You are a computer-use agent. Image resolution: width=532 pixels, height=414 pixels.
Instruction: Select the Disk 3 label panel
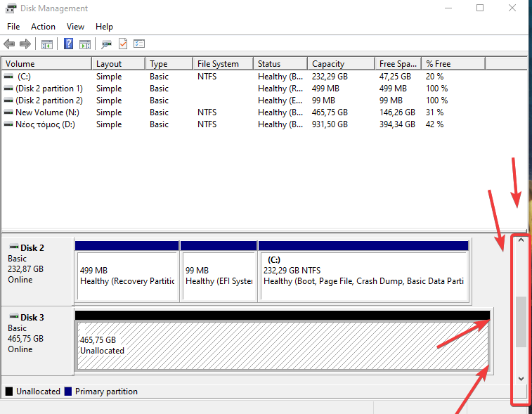tap(38, 341)
